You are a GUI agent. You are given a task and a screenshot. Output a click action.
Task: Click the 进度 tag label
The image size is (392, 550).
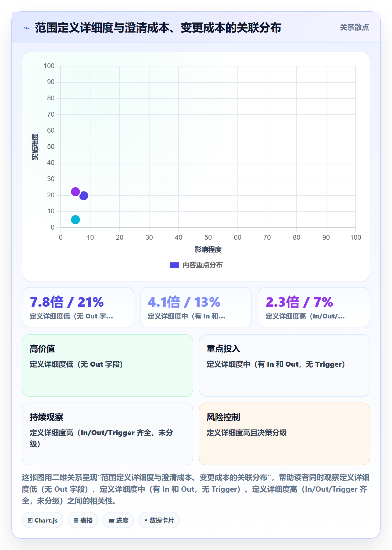tap(122, 521)
